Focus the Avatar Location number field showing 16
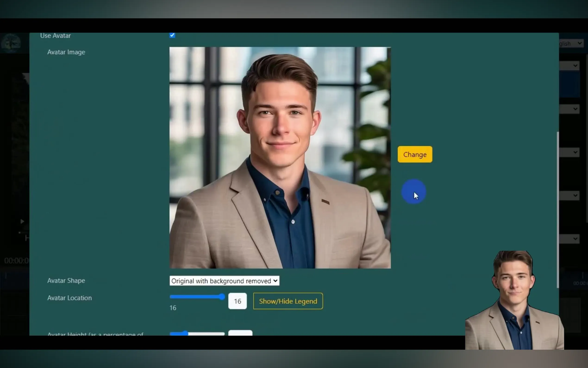 237,301
